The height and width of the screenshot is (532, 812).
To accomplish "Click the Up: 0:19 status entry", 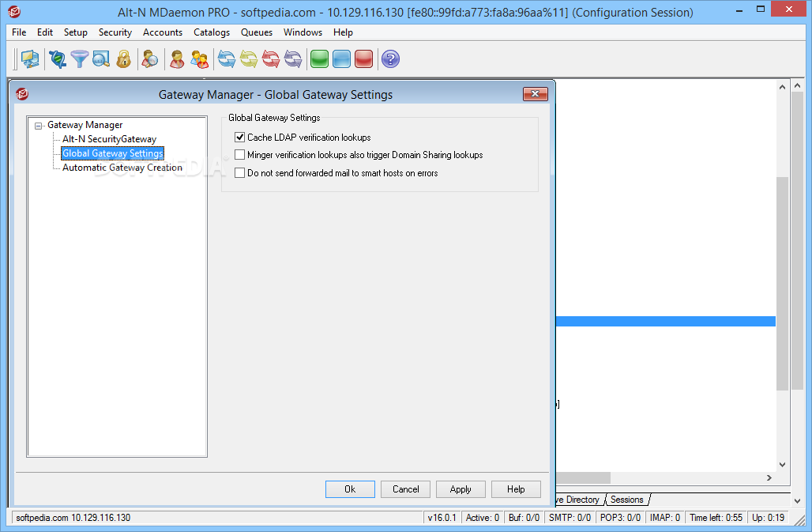I will coord(768,518).
